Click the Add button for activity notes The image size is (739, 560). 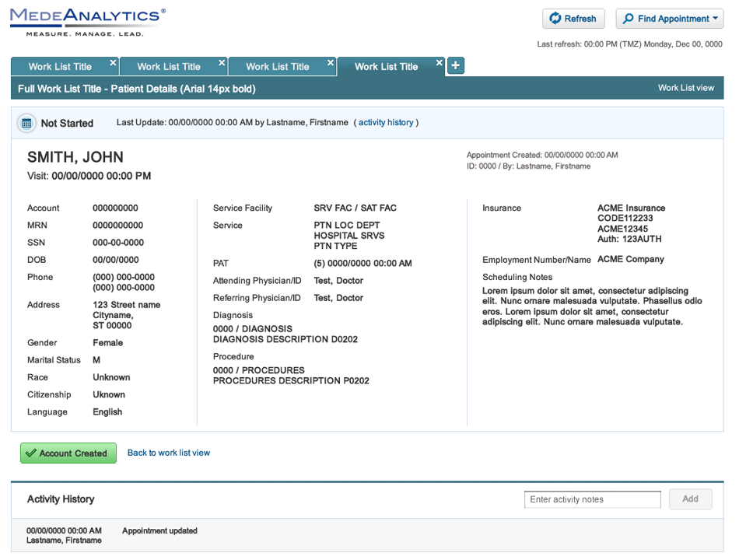point(690,499)
